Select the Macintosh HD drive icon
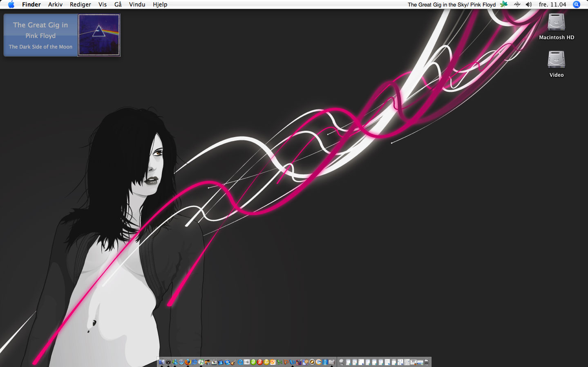 pyautogui.click(x=557, y=22)
